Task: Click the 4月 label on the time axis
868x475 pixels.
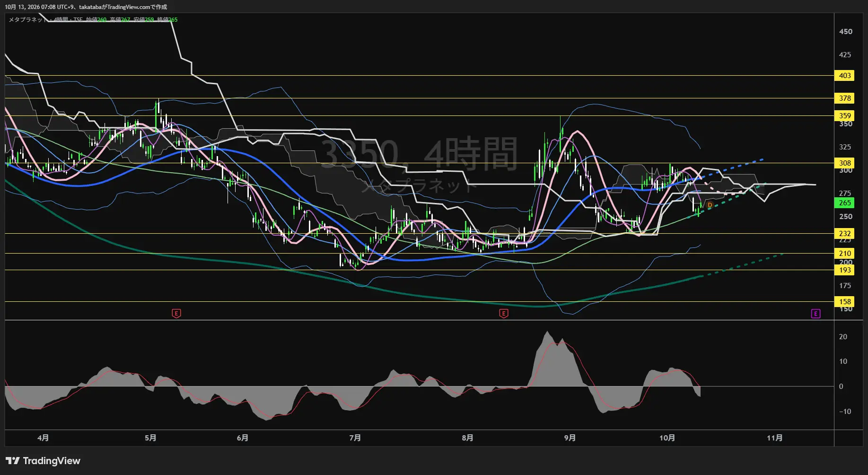Action: [43, 438]
